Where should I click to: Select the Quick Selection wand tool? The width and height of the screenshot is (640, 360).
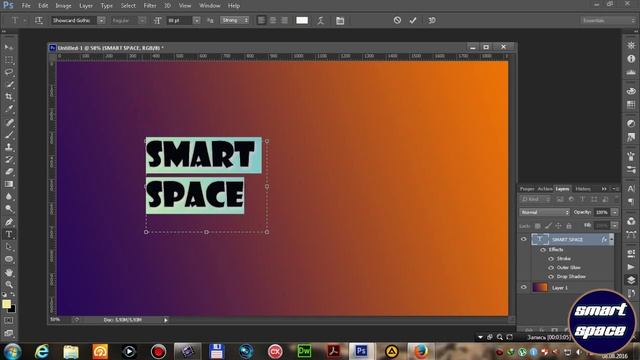pyautogui.click(x=9, y=84)
